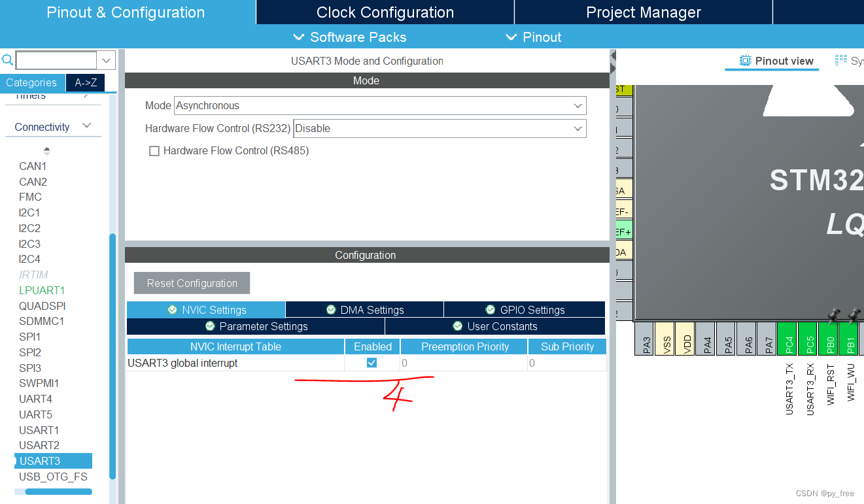Click pin PA4 on the chip
The image size is (864, 504).
click(706, 339)
